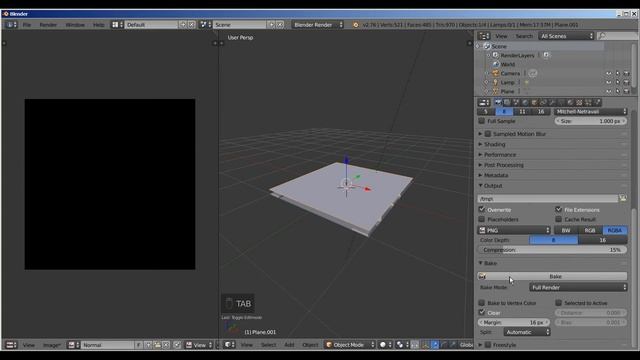Click the image browse icon in image editor
640x360 pixels.
pyautogui.click(x=73, y=345)
